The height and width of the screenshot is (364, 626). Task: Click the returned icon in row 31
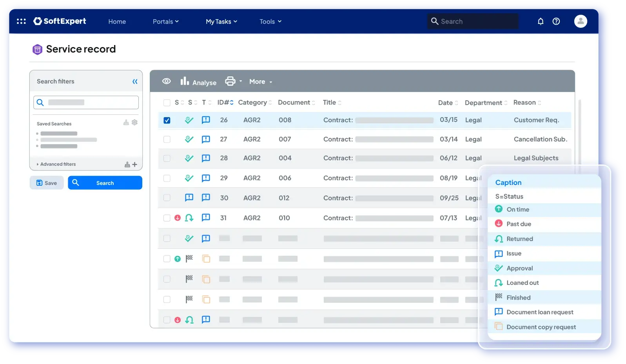point(189,217)
